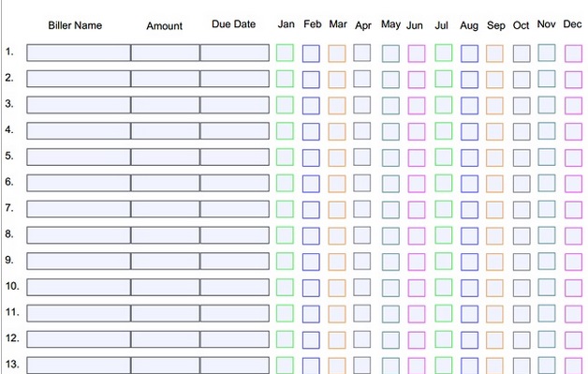Focus the Due Date field in row 4
The width and height of the screenshot is (588, 374).
click(x=234, y=130)
